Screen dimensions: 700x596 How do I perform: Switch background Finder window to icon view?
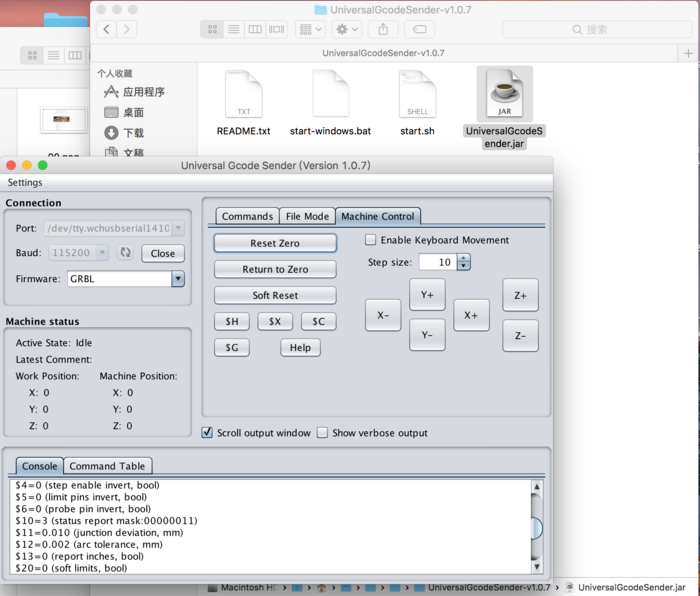click(x=32, y=55)
